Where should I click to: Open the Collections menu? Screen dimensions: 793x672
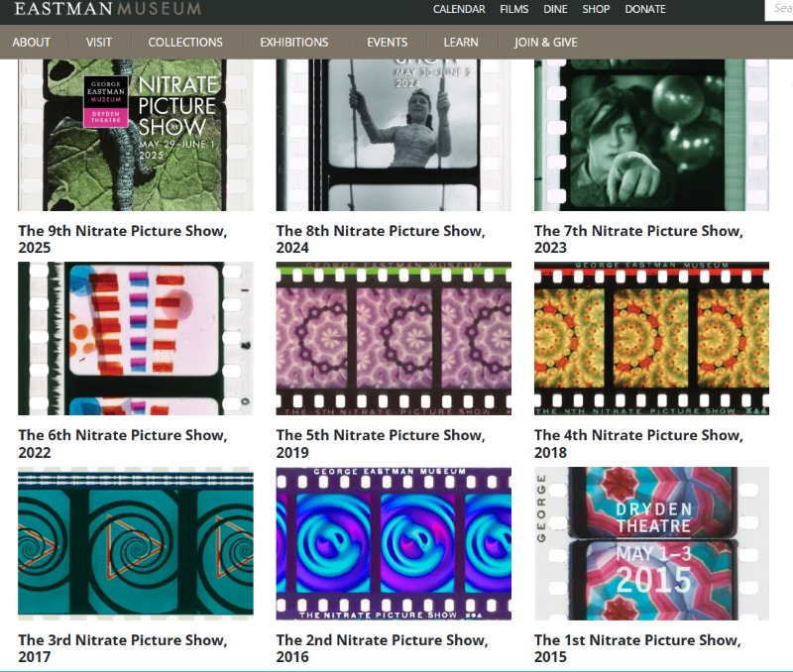[185, 43]
